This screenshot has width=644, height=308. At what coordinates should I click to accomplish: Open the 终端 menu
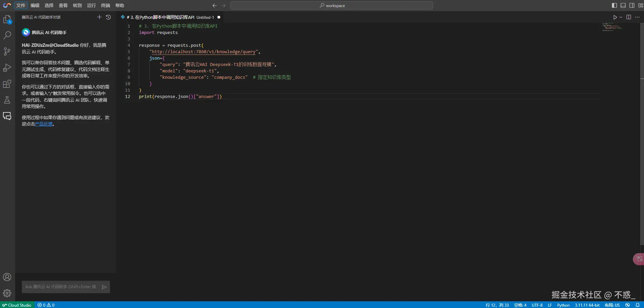point(106,5)
